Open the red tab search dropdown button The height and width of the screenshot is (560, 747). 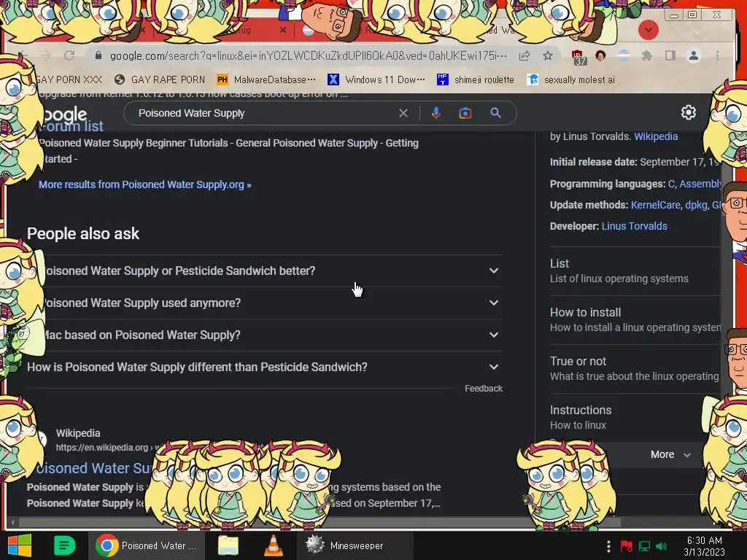648,30
